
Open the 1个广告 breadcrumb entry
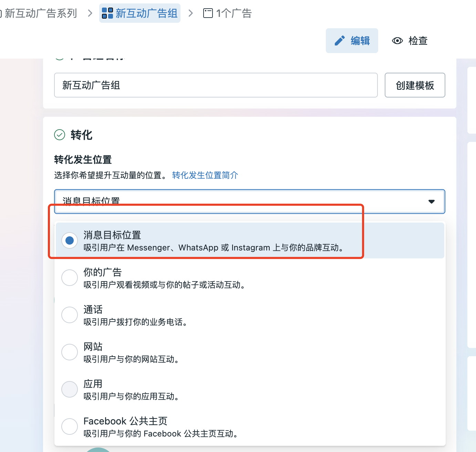coord(234,13)
